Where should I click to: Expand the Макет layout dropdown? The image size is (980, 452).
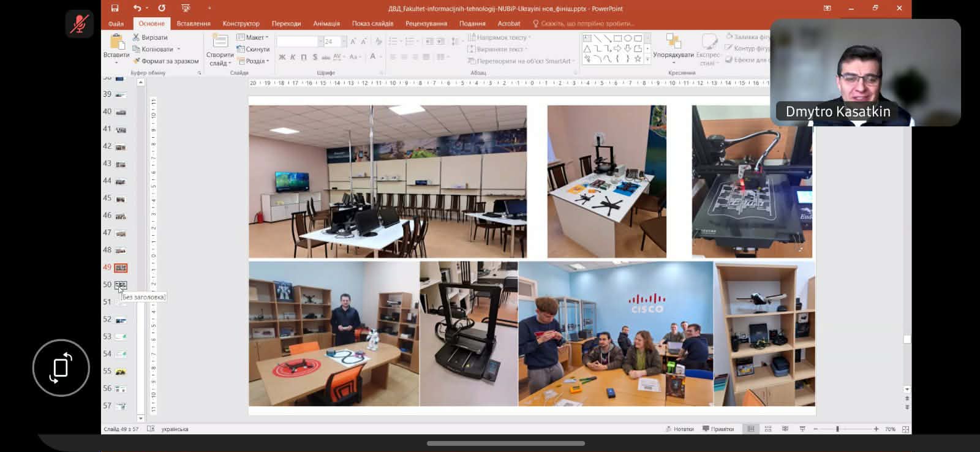(252, 37)
